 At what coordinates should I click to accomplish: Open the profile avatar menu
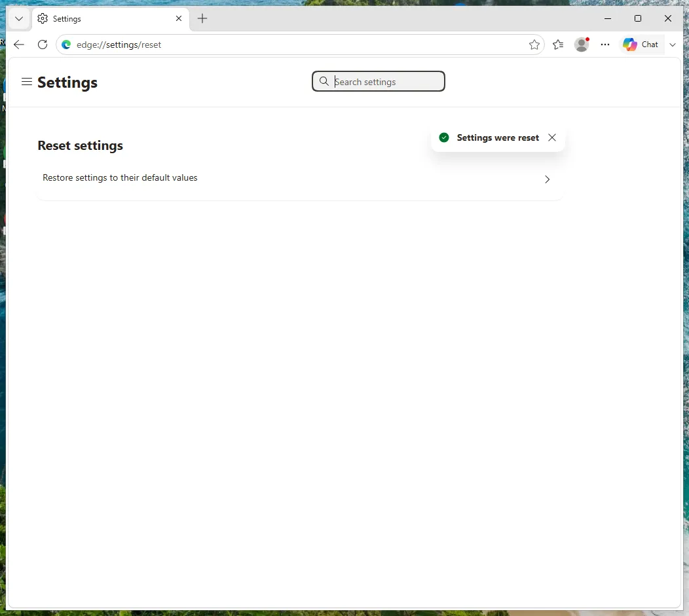coord(582,45)
